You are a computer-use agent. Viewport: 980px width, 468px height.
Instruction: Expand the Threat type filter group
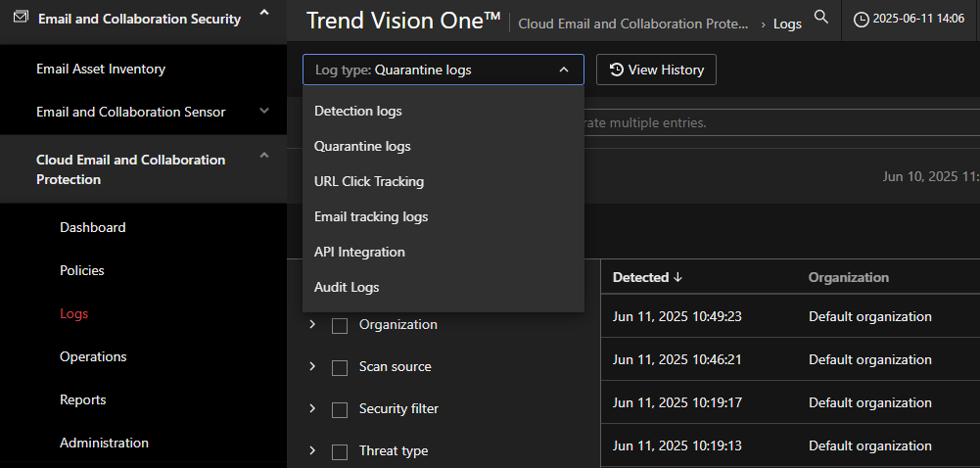pyautogui.click(x=312, y=450)
